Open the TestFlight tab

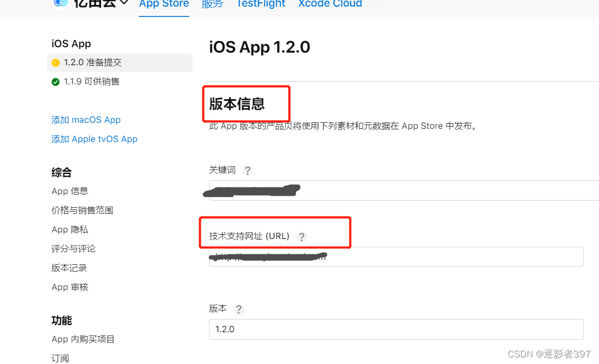click(261, 4)
